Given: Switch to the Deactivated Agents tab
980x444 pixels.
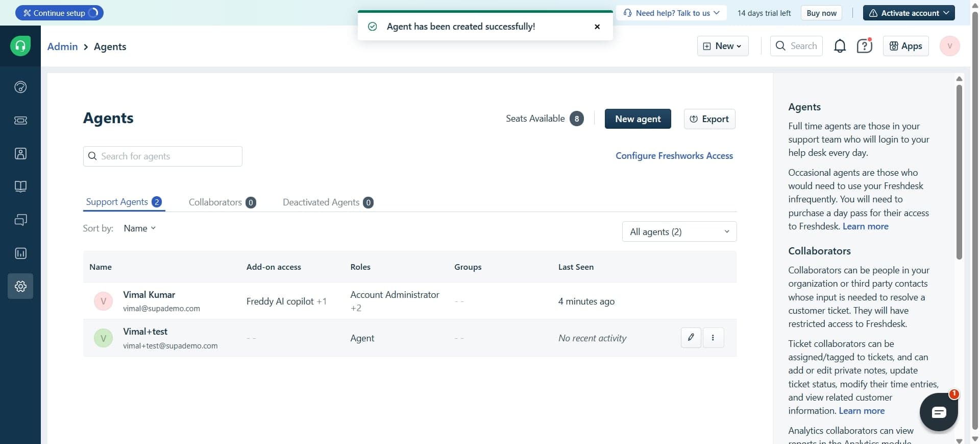Looking at the screenshot, I should 328,202.
